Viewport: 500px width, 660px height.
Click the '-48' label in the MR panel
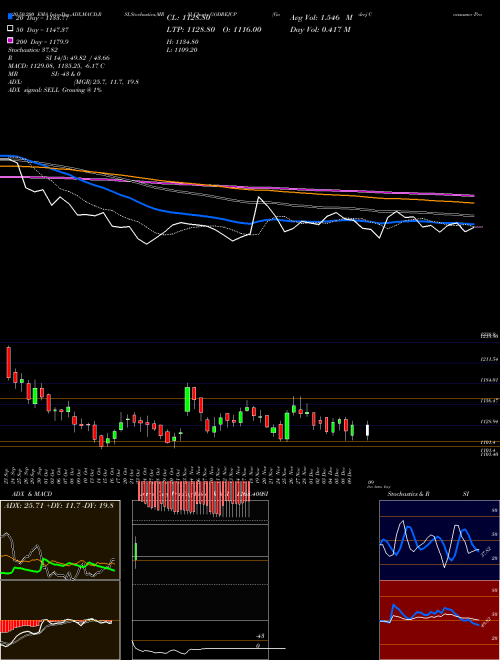coord(260,636)
